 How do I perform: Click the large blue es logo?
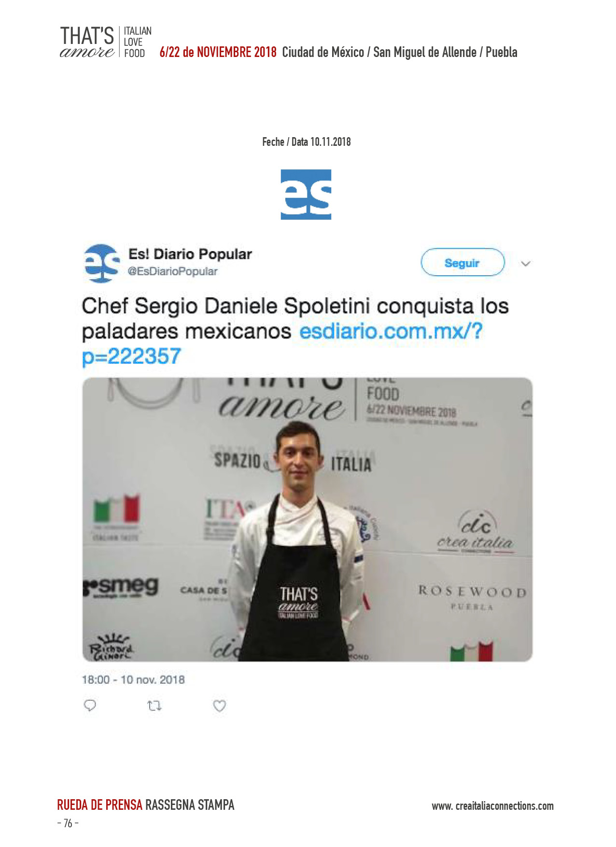[x=306, y=195]
